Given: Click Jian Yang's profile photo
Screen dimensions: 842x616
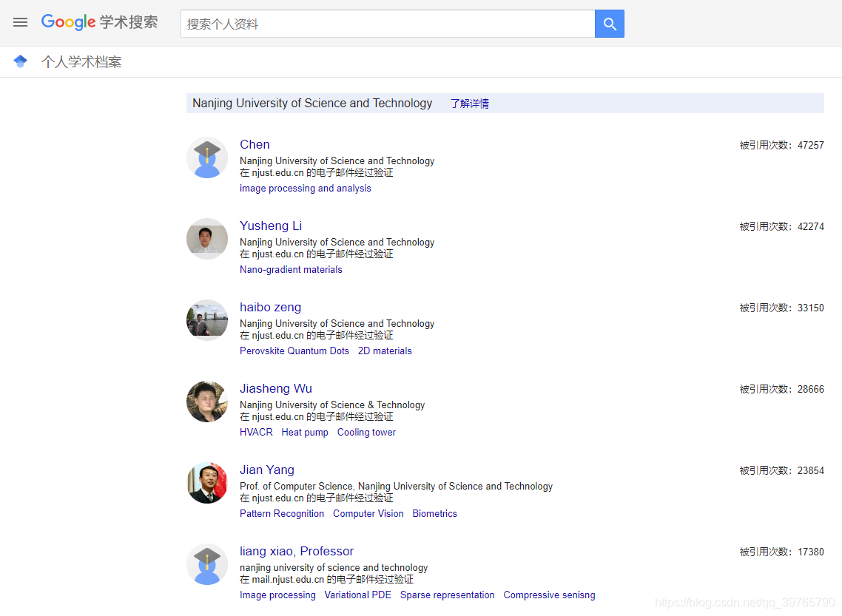Looking at the screenshot, I should coord(206,483).
